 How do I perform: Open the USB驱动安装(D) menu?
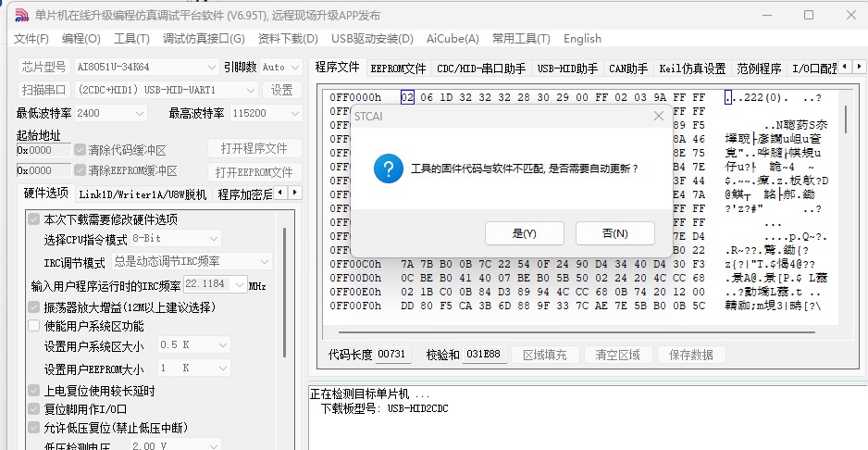[x=372, y=39]
